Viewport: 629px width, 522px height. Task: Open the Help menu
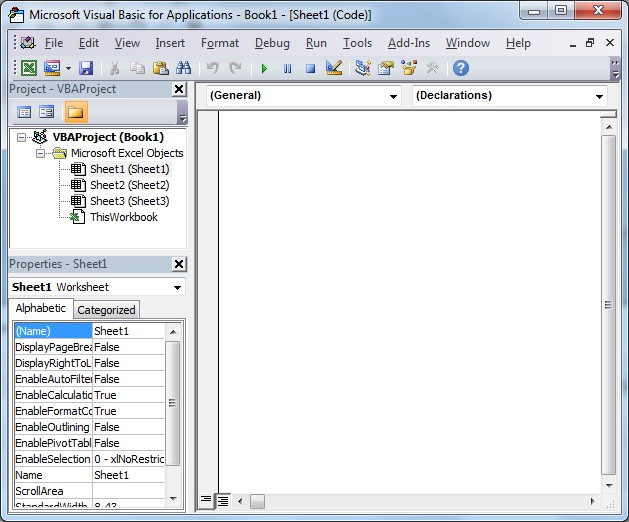pyautogui.click(x=518, y=43)
